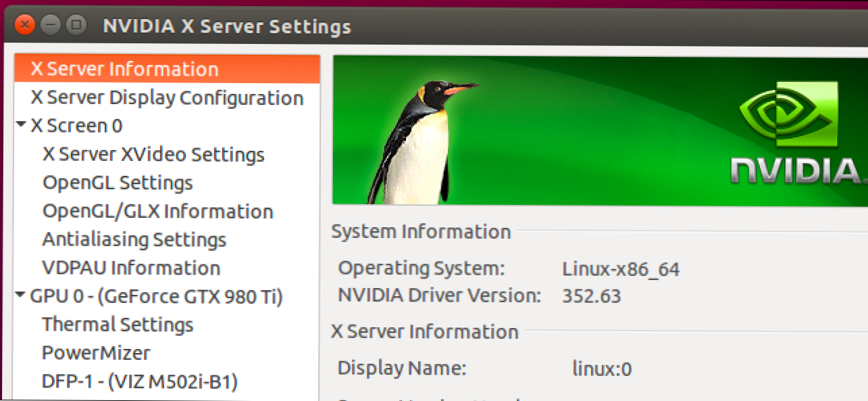Open X Server Display Configuration page

(167, 98)
